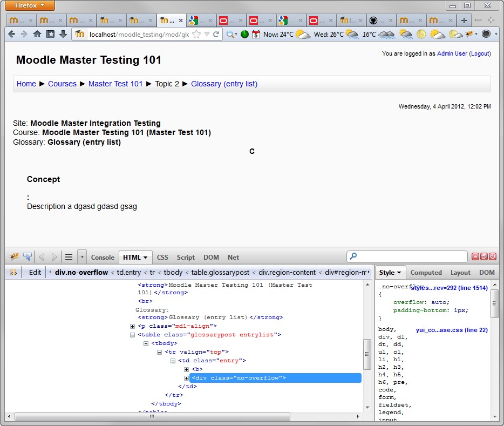Click the green circle toolbar icon
Screen dimensions: 504x426
click(244, 34)
